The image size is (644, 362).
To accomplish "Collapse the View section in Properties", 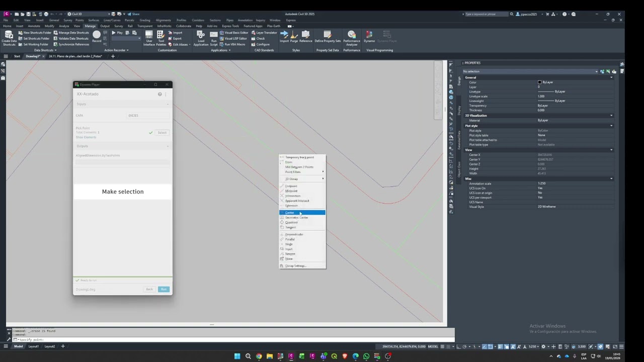I will click(x=611, y=150).
